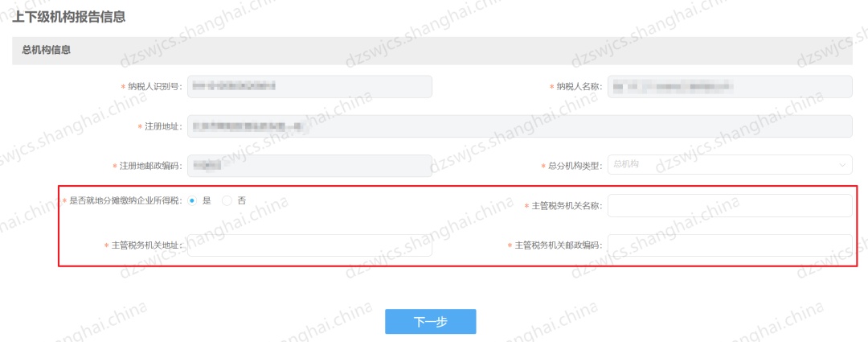Viewport: 868px width, 342px height.
Task: Click the 主管税务机关名称 field label
Action: 567,206
